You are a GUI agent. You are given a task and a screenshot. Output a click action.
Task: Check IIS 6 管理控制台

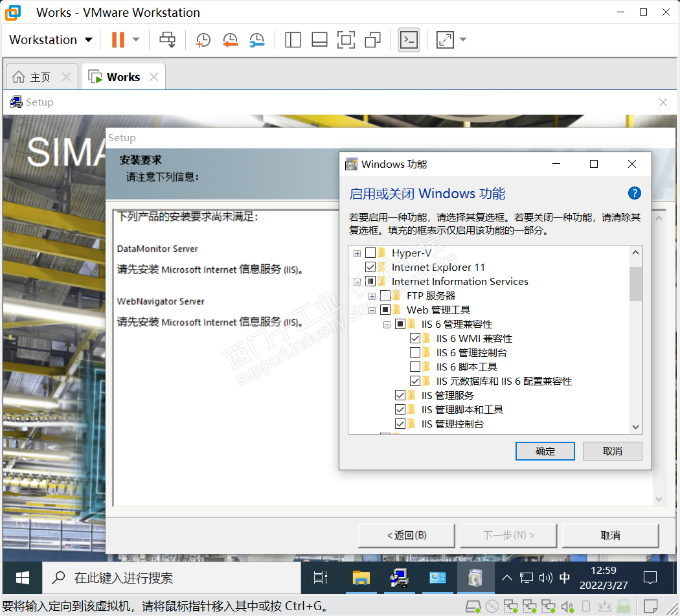click(415, 352)
